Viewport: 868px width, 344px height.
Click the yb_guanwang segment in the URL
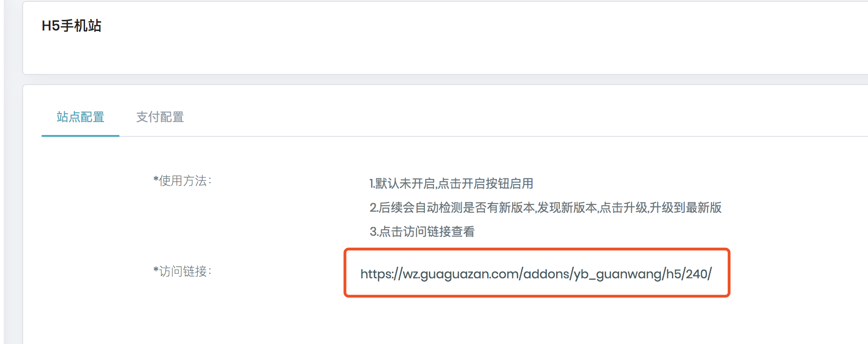click(x=618, y=274)
